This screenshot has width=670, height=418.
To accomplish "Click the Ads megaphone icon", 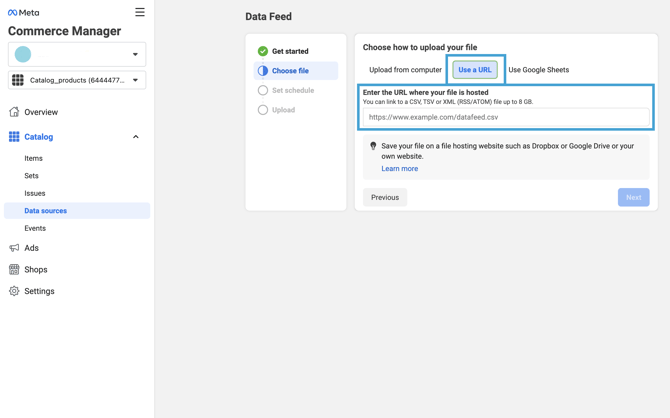I will 14,248.
